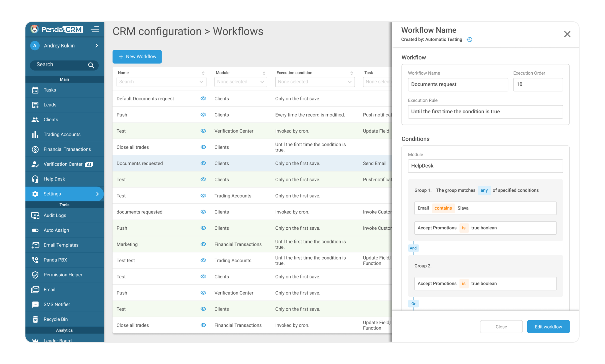Image resolution: width=605 pixels, height=364 pixels.
Task: Click the SMS Notifier message icon
Action: point(35,304)
